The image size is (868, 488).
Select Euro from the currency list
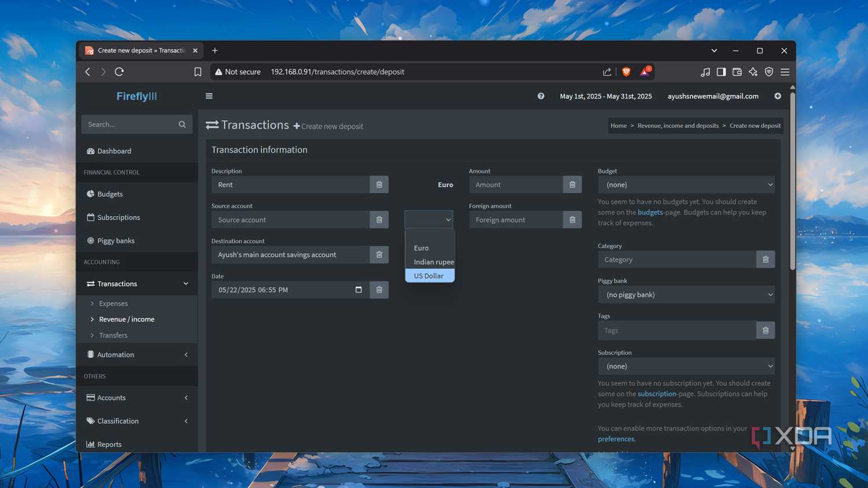click(430, 248)
